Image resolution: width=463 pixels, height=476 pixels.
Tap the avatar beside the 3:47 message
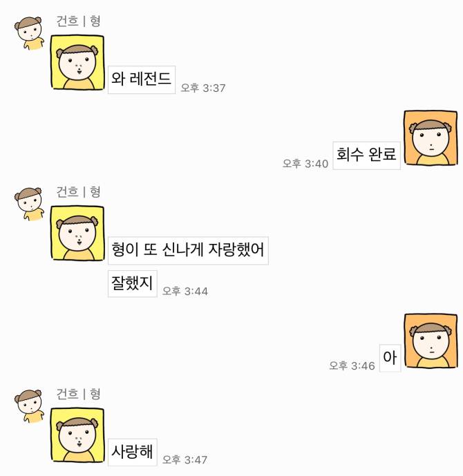pyautogui.click(x=29, y=406)
